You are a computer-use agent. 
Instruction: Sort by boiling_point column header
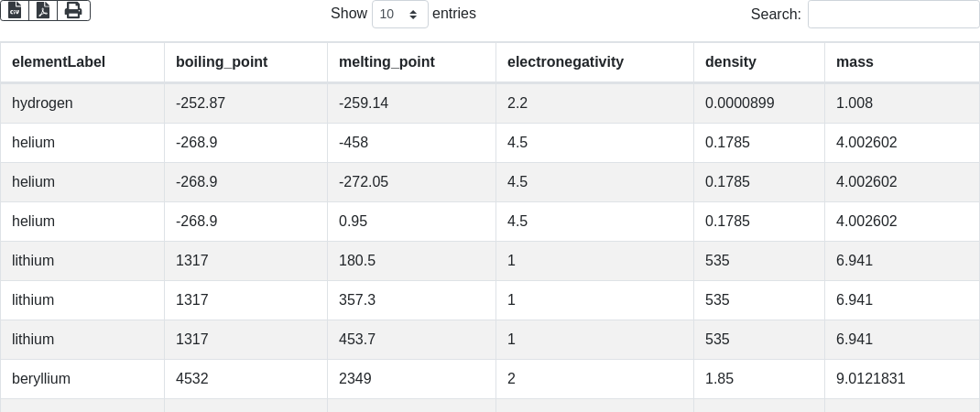(x=222, y=62)
